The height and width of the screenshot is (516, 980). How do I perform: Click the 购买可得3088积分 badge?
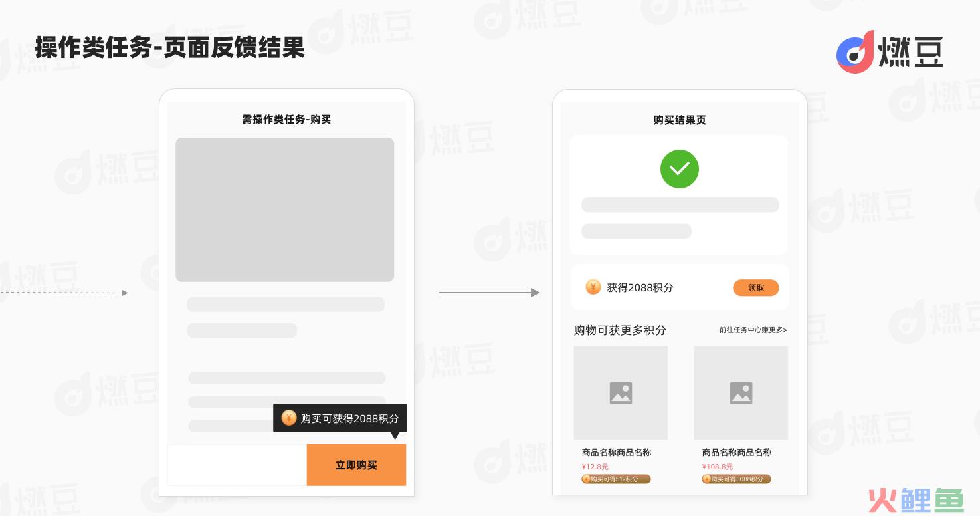736,479
